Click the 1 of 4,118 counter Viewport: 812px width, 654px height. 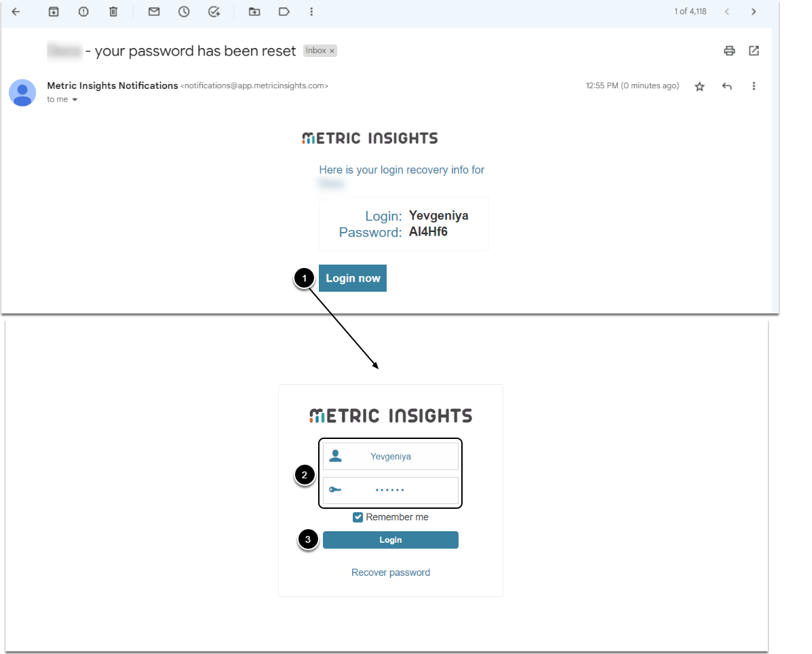[691, 12]
